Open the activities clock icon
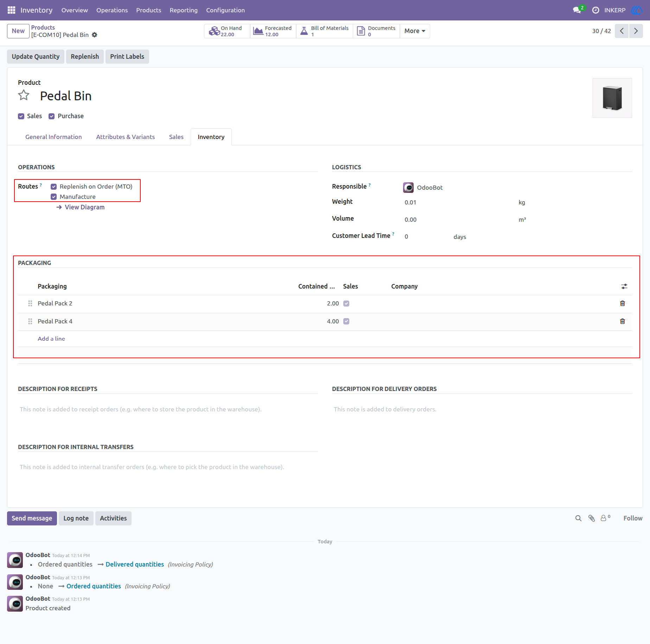This screenshot has width=650, height=644. [x=595, y=10]
